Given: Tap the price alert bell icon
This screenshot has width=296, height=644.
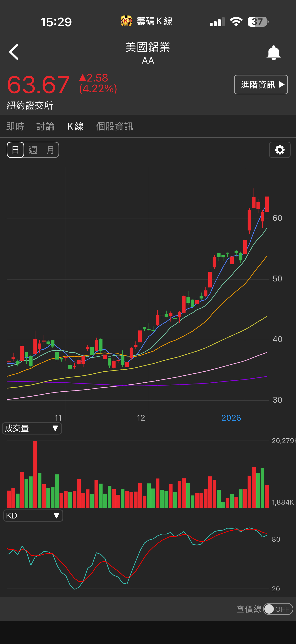Looking at the screenshot, I should pos(274,53).
